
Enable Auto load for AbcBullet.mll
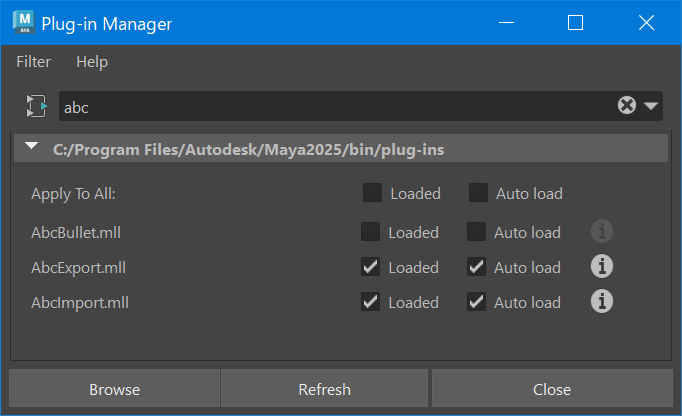pos(476,232)
